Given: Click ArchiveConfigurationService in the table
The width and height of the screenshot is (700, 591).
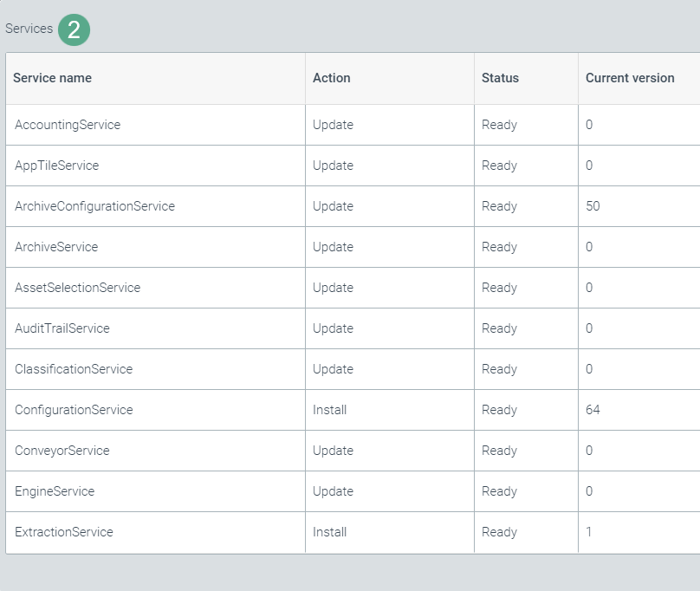Looking at the screenshot, I should pyautogui.click(x=94, y=206).
